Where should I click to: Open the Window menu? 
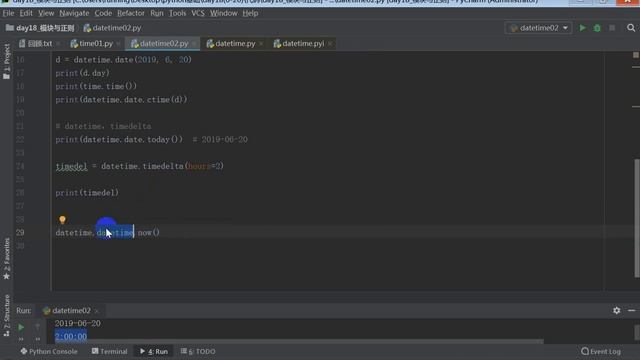[x=224, y=13]
